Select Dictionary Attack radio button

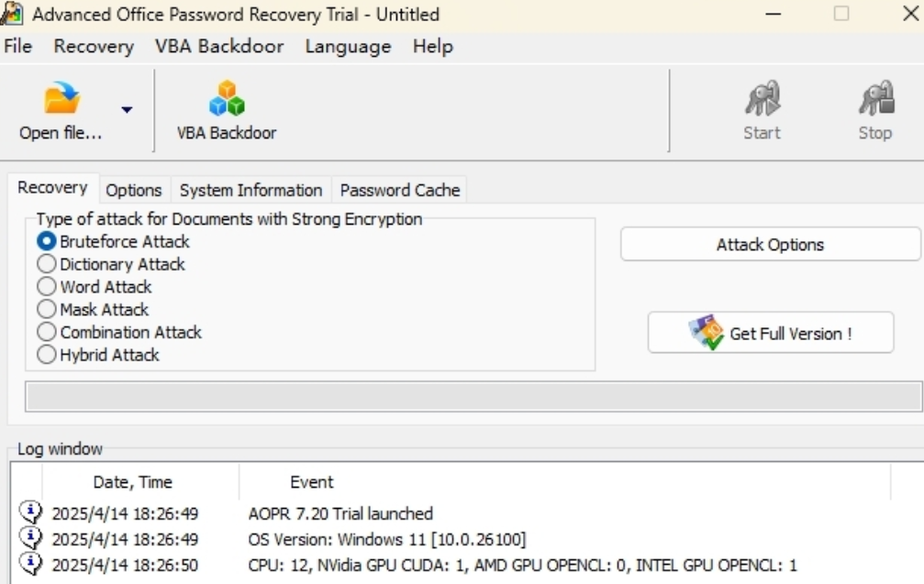point(47,264)
